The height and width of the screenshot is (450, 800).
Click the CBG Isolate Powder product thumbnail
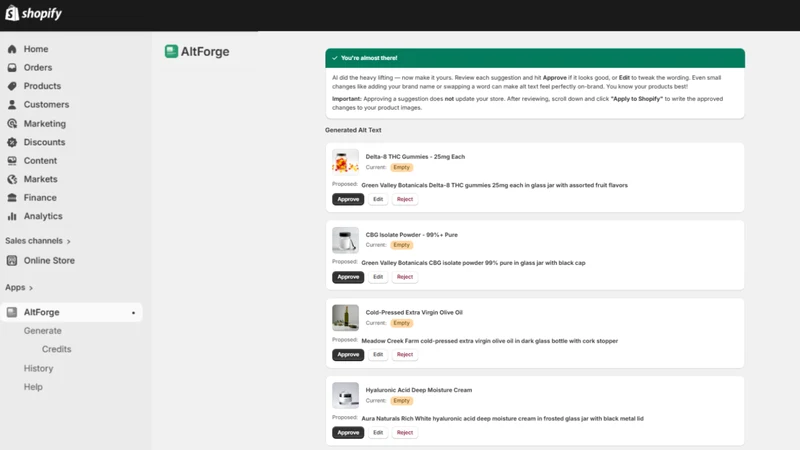pos(345,240)
